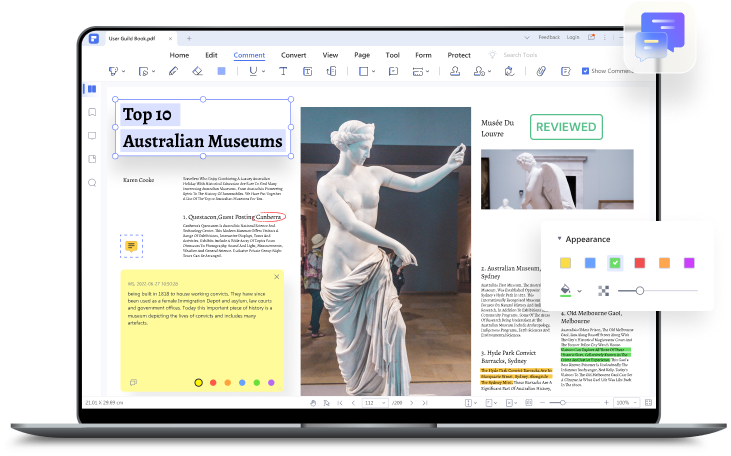Choose the purple dot in sticky note
This screenshot has width=731, height=456.
pos(271,383)
